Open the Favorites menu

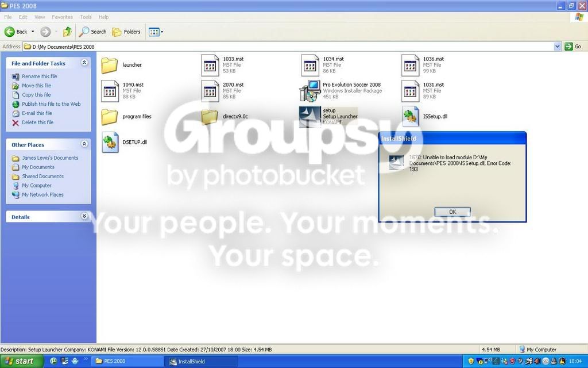coord(62,17)
